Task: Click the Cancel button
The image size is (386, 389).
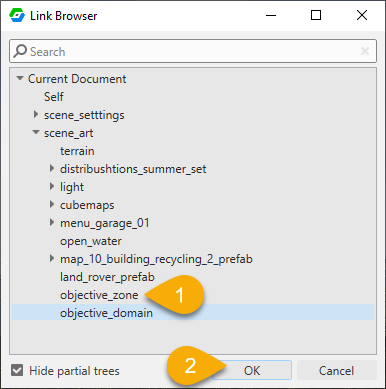Action: tap(336, 370)
